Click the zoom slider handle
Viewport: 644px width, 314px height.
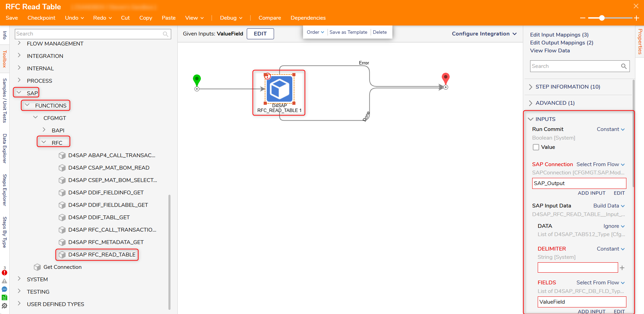point(602,18)
